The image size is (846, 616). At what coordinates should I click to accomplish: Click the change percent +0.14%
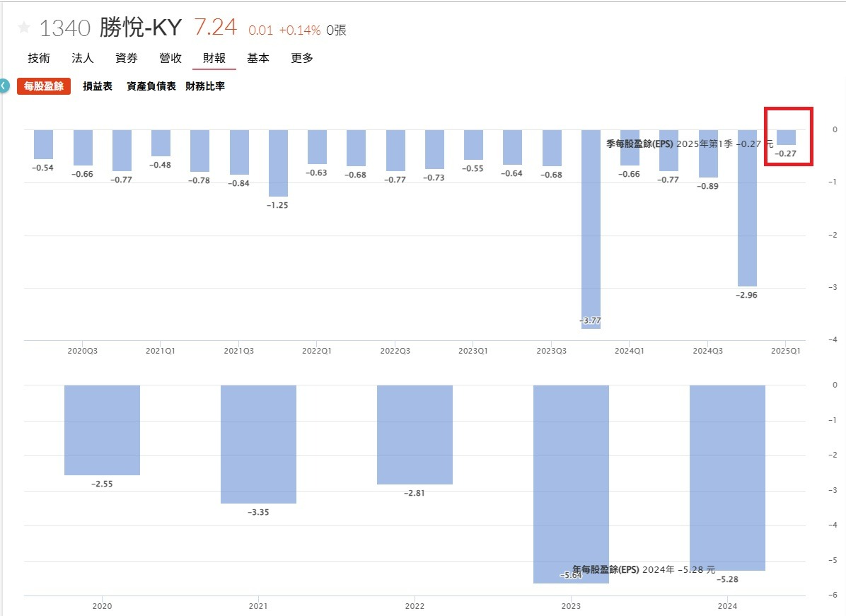tap(300, 30)
